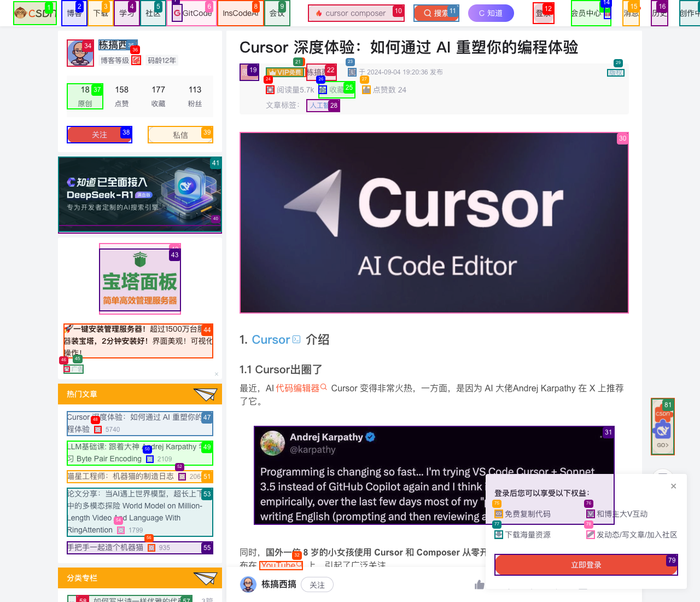Click the paper plane icon beside 分类专栏

[x=206, y=578]
